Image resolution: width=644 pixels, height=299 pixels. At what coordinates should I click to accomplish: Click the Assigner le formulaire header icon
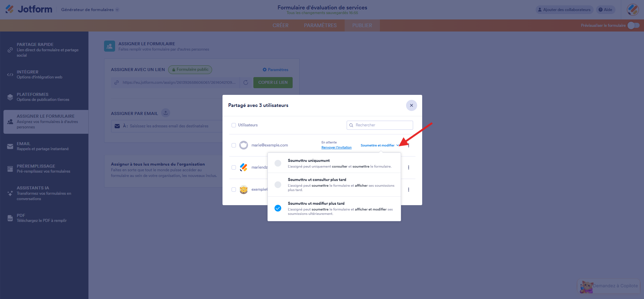pos(109,46)
